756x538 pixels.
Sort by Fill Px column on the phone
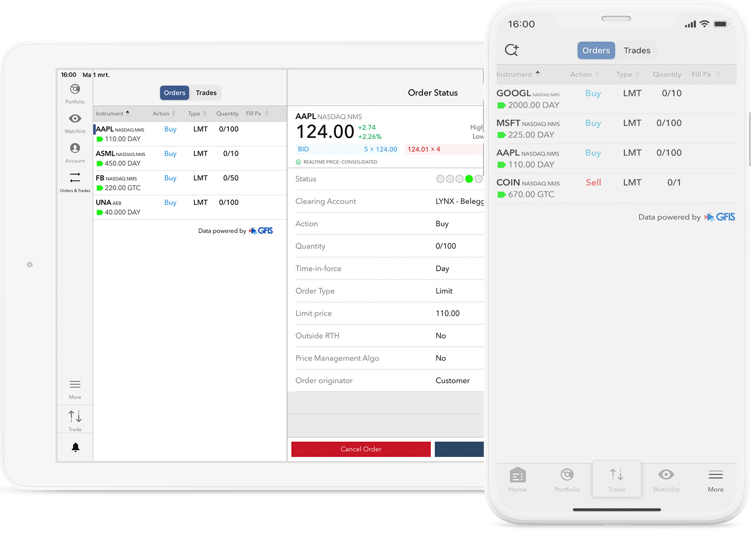[706, 74]
